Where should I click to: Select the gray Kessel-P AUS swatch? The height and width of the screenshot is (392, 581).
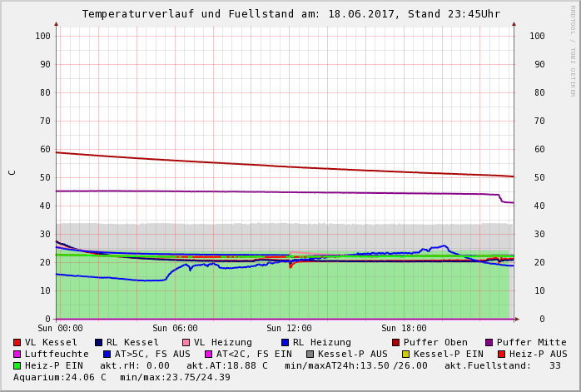pos(308,355)
